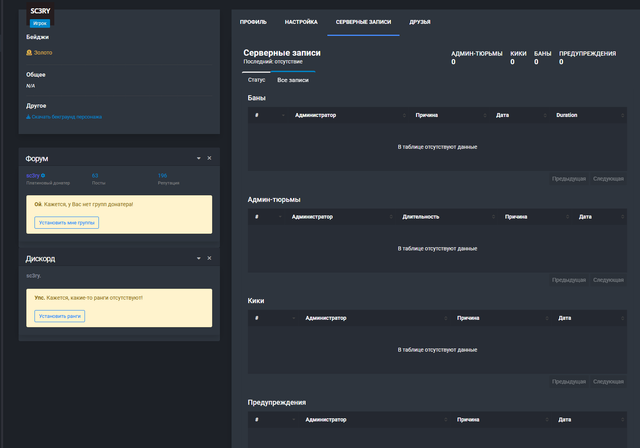
Task: Switch to the Все записи sub-tab
Action: 293,80
